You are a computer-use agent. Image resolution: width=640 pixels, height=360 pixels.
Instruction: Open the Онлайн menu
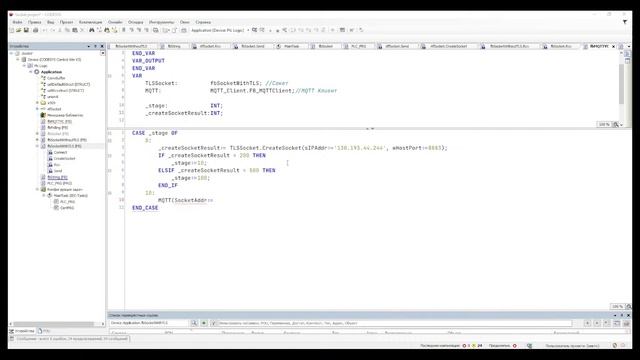click(x=116, y=22)
